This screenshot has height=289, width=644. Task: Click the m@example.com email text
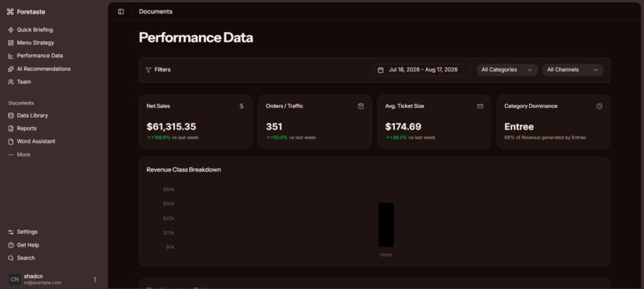42,283
